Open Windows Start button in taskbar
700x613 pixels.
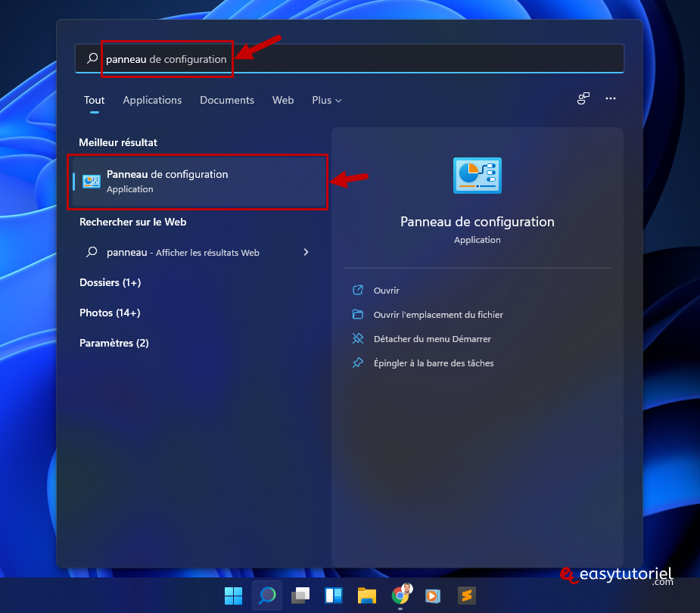click(233, 596)
